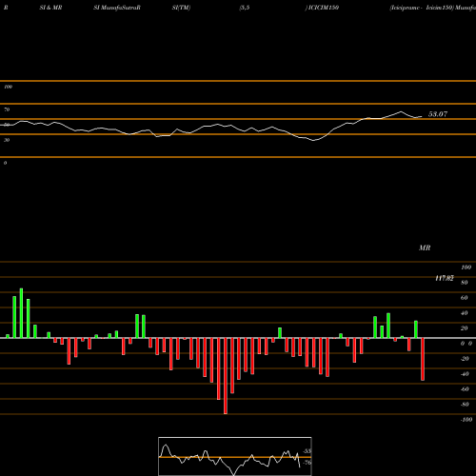Click the MR right axis label -20
Screen dimensions: 476x476
pos(465,359)
